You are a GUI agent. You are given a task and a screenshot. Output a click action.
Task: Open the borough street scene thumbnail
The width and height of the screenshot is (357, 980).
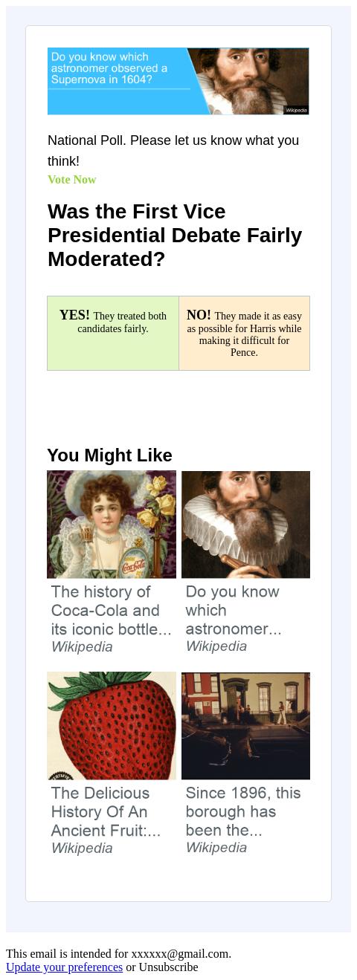(x=245, y=726)
